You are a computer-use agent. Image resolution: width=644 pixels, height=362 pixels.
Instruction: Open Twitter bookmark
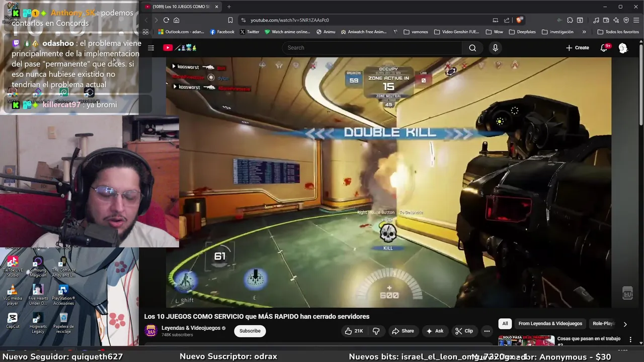250,32
